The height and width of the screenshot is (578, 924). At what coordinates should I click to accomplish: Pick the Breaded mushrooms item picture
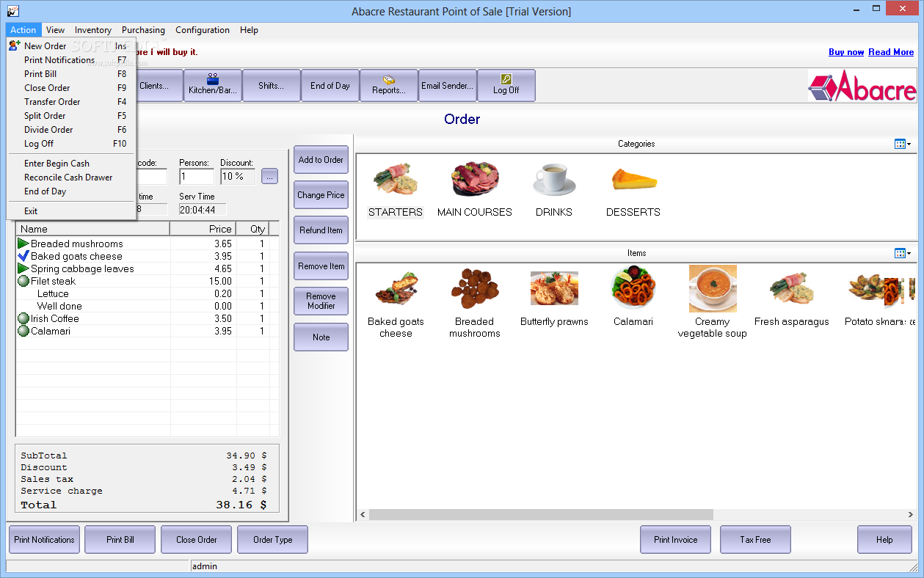click(x=475, y=289)
